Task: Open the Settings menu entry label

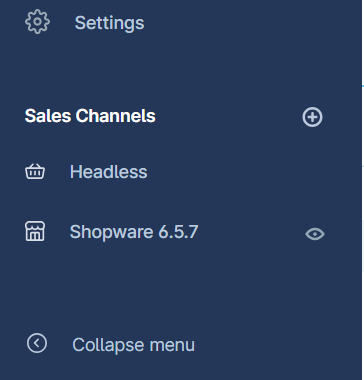Action: 109,23
